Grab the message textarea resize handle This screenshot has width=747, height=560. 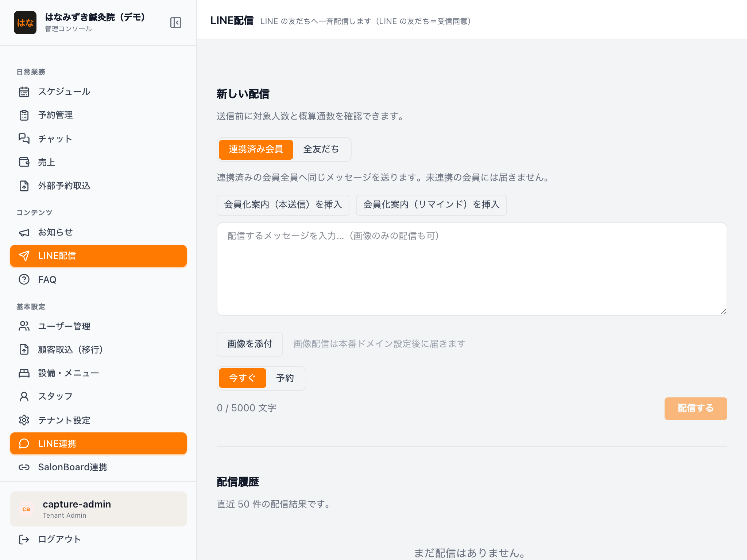click(x=723, y=312)
